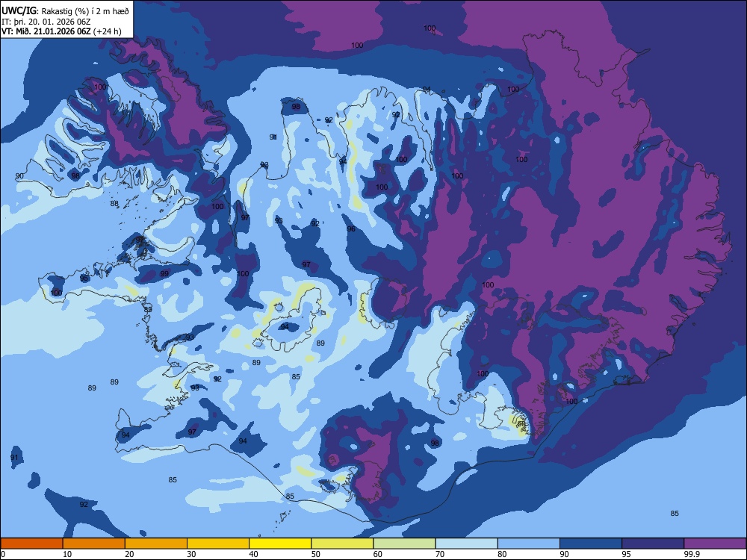Select the 95–99.9 dark navy legend swatch
This screenshot has height=560, width=747.
[653, 544]
